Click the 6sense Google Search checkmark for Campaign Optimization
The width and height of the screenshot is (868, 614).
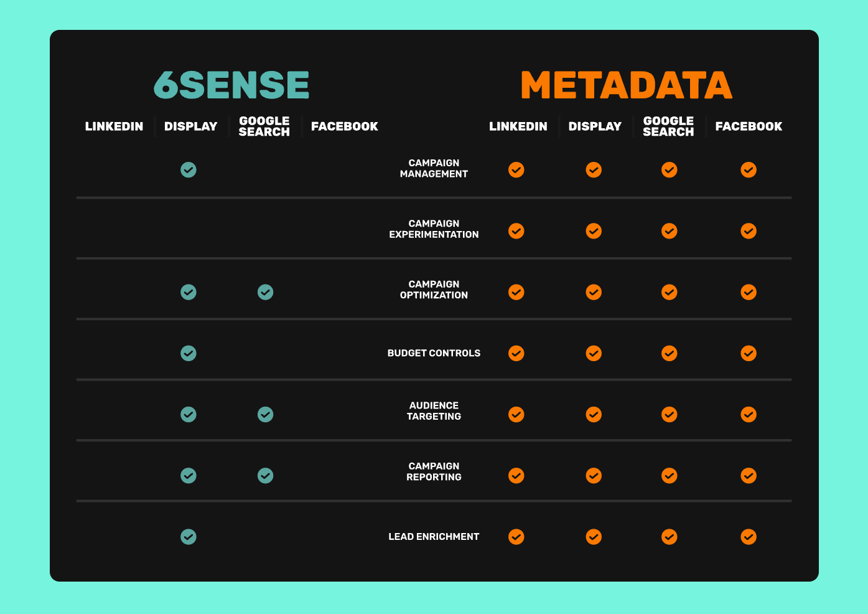(x=265, y=292)
